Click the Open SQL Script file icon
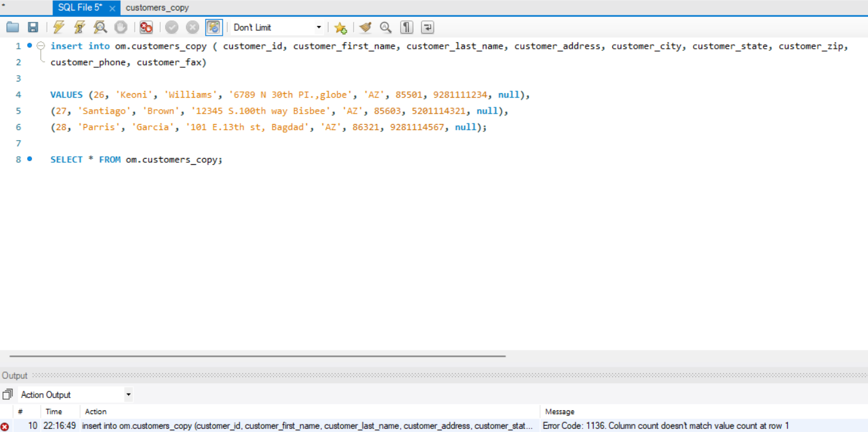Viewport: 868px width, 432px height. pyautogui.click(x=12, y=27)
